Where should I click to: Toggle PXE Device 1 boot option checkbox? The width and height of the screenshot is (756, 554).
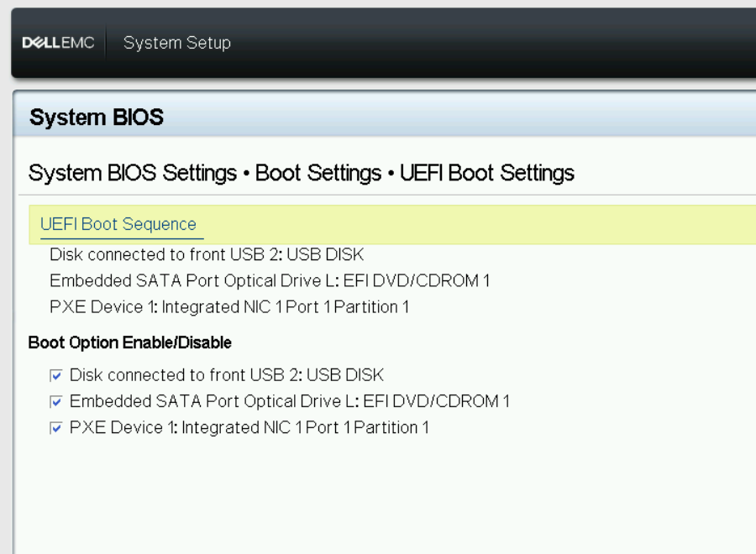click(56, 428)
